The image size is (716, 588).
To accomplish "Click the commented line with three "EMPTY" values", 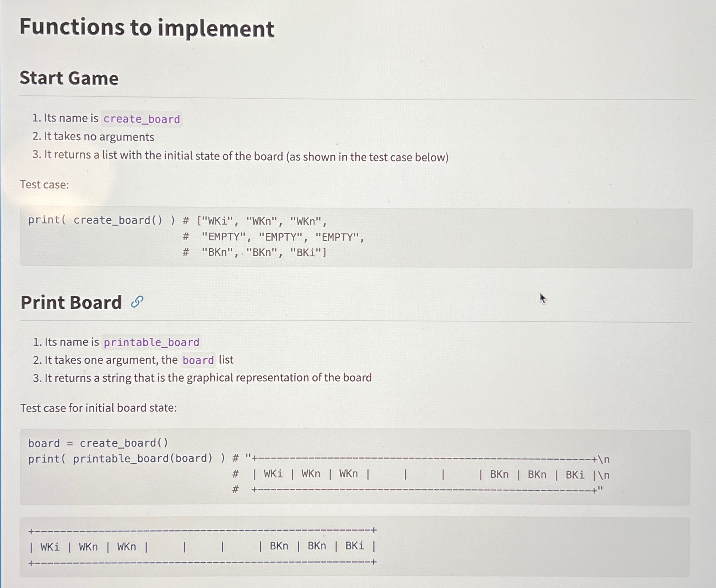I will [273, 237].
